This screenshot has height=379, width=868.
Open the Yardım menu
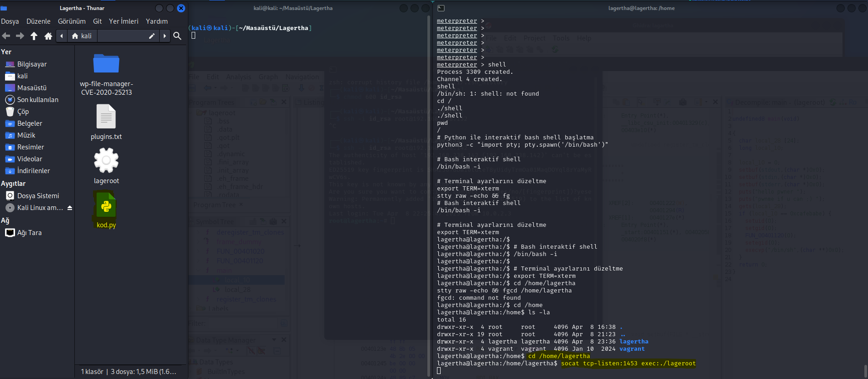(x=156, y=21)
